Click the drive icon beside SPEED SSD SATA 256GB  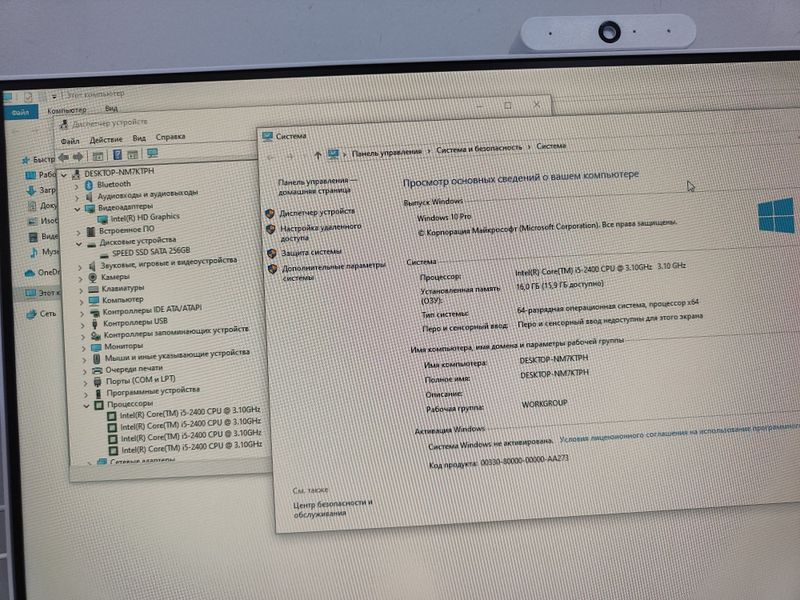pos(104,254)
